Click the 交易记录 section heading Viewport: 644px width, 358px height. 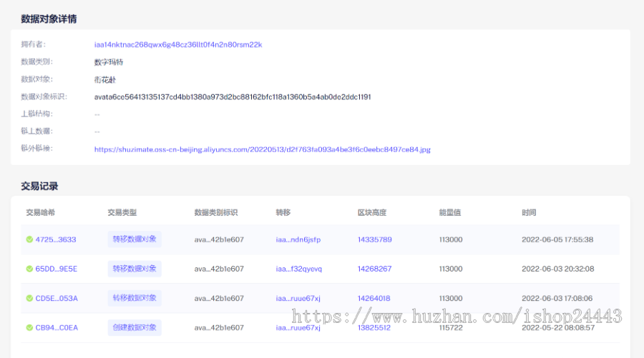39,187
